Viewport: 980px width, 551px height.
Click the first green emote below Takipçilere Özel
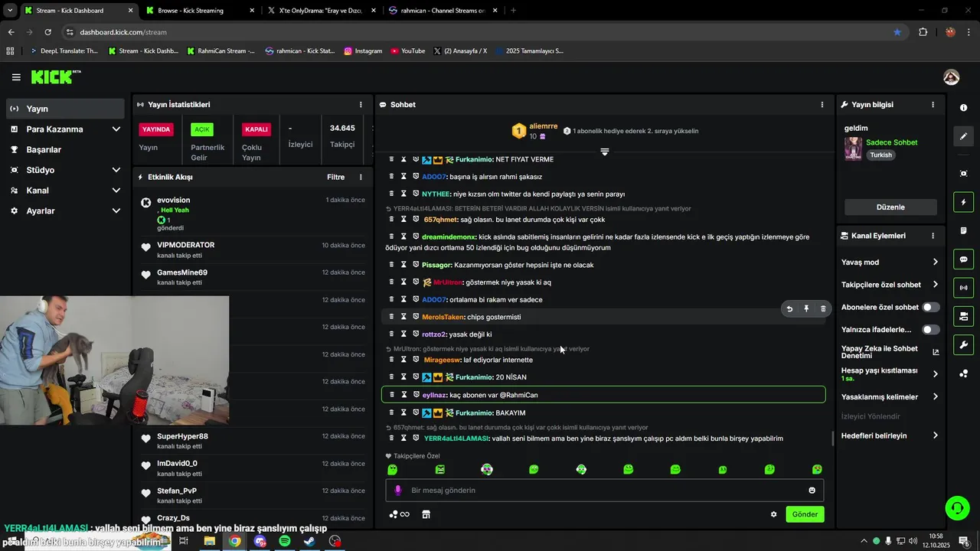tap(393, 469)
